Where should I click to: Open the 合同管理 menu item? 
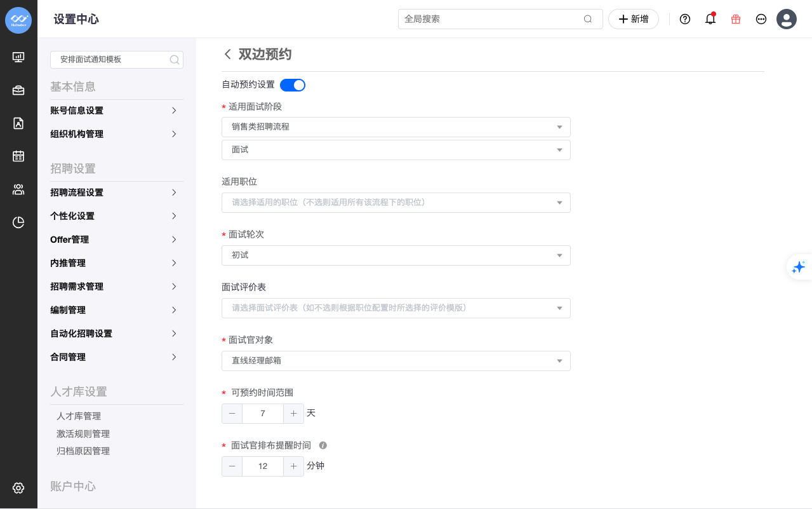pos(117,357)
